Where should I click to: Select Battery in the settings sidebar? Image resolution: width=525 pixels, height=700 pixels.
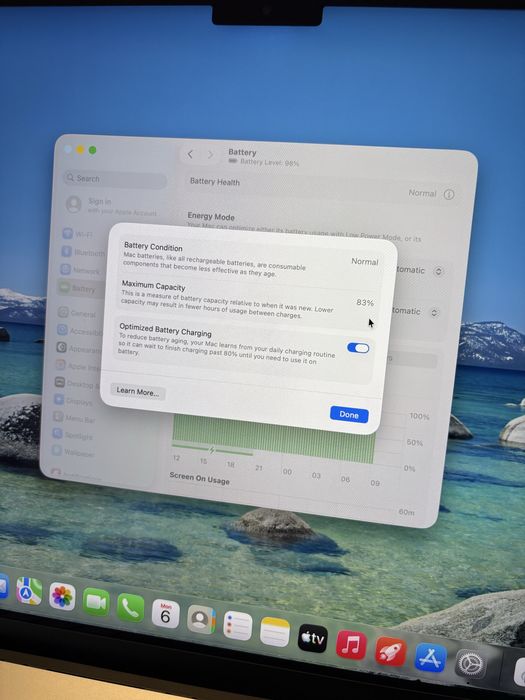pyautogui.click(x=79, y=289)
